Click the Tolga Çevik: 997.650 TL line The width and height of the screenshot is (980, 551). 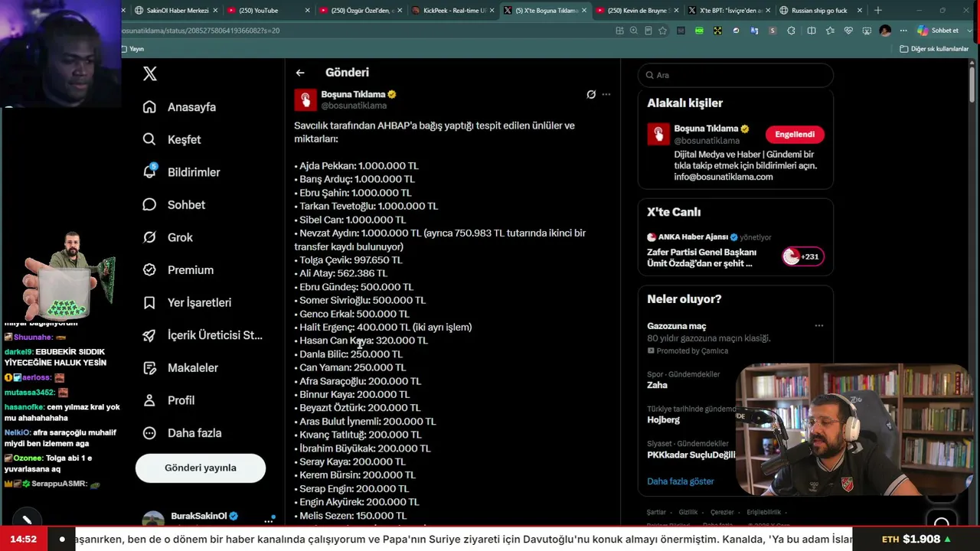point(348,260)
